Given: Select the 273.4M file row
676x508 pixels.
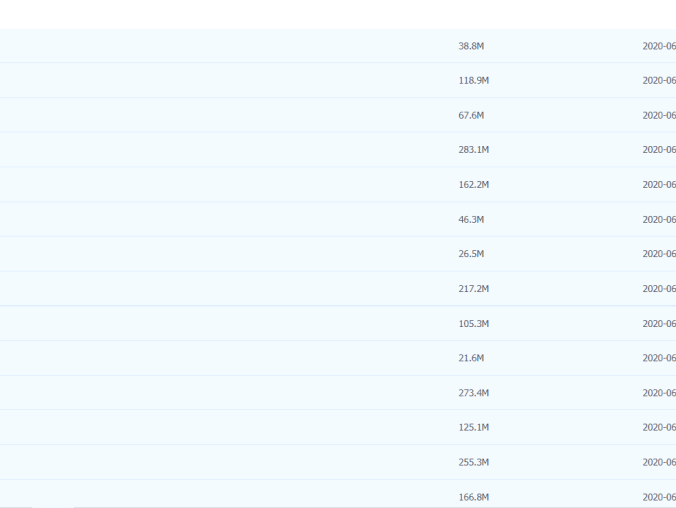Looking at the screenshot, I should point(473,393).
